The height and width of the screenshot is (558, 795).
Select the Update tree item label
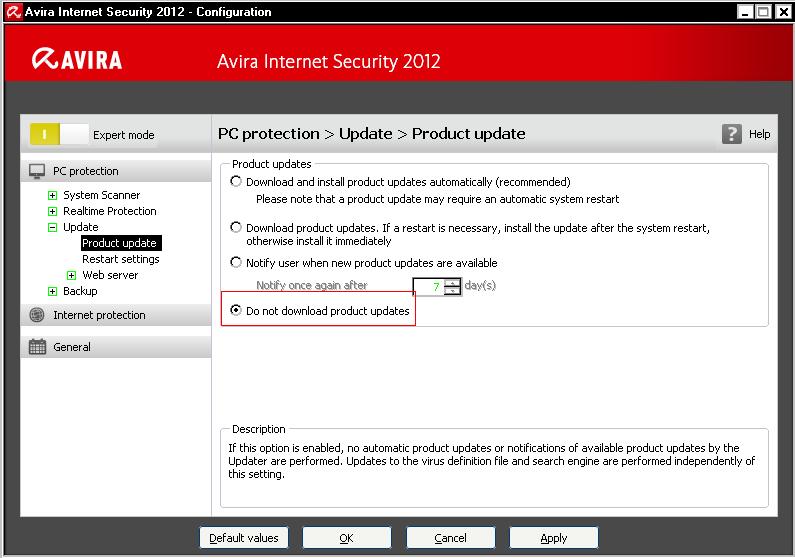point(81,227)
